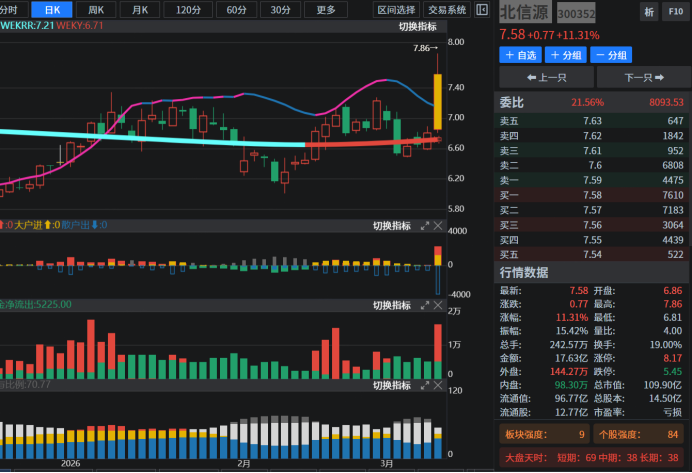Open F10 company info
692x473 pixels.
tap(675, 12)
